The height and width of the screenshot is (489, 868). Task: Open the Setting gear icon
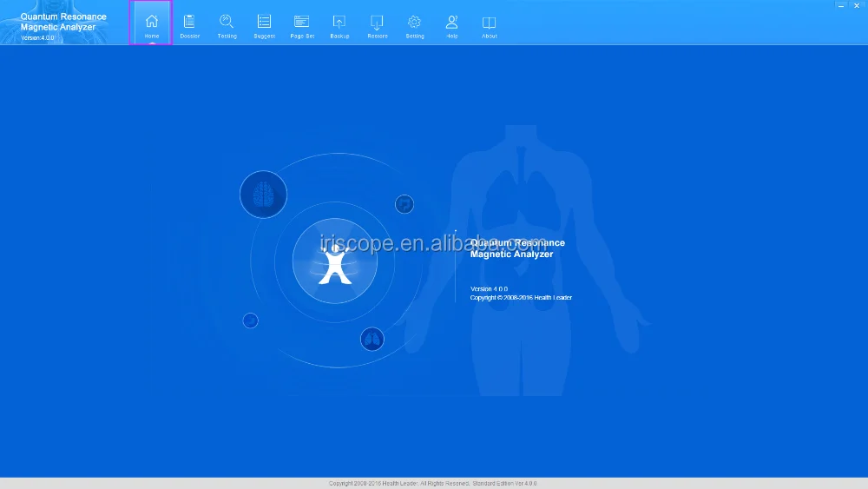415,23
